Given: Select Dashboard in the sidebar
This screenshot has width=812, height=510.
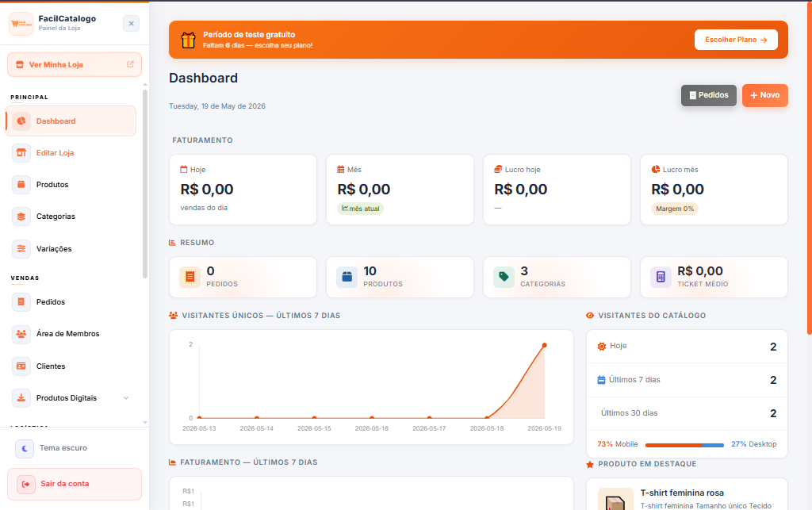Looking at the screenshot, I should click(71, 121).
